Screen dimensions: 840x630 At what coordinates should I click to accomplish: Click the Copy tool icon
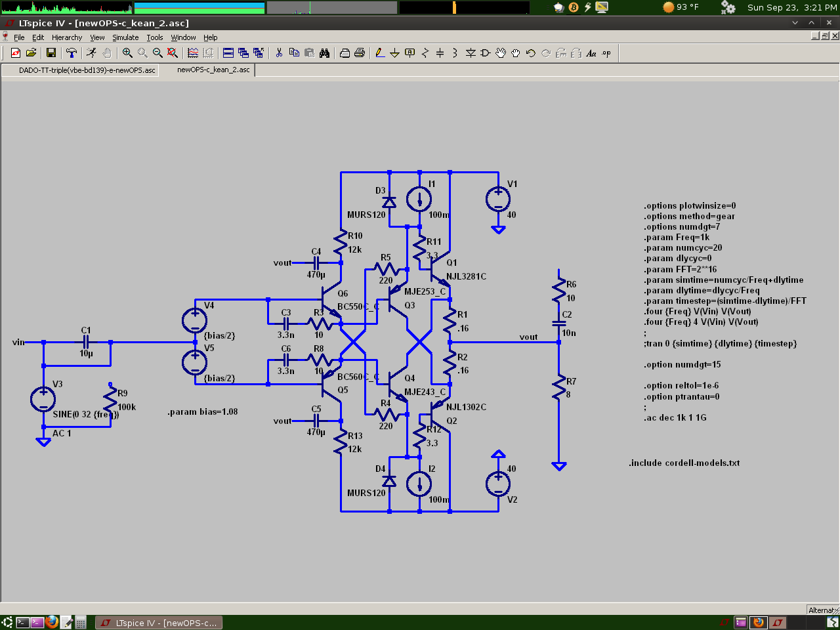pos(294,53)
